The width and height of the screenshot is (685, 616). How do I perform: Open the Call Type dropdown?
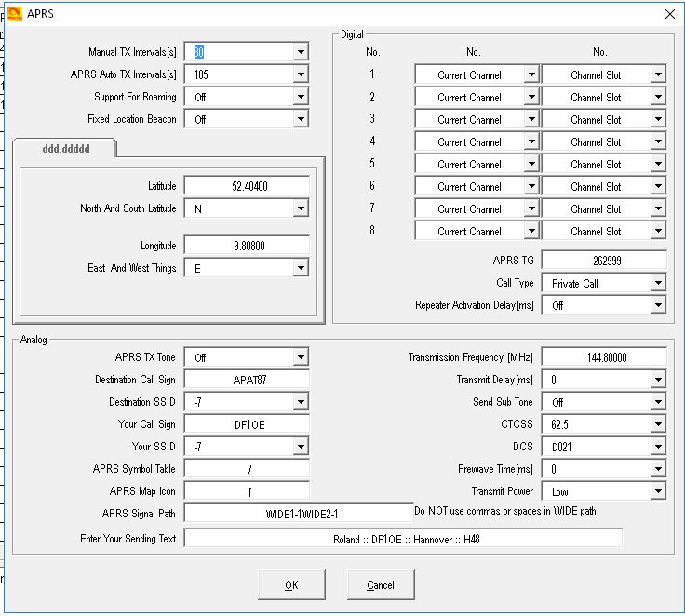[658, 283]
